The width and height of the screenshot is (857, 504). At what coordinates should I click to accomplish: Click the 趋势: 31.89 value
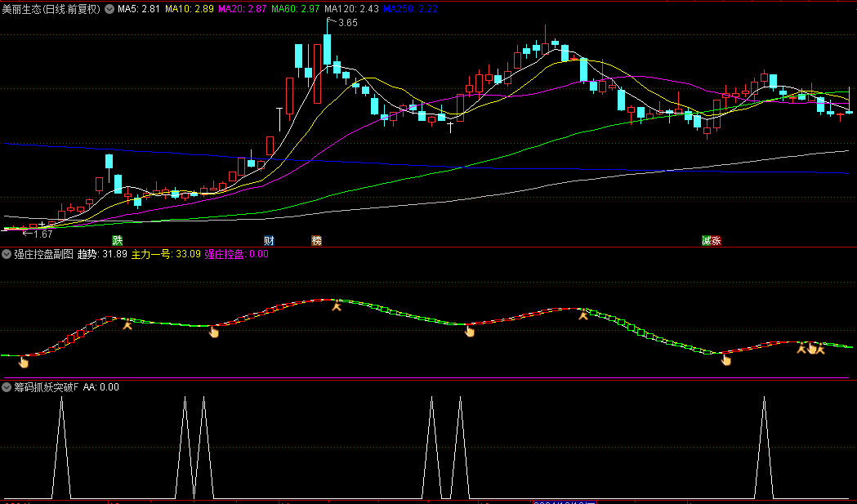102,254
